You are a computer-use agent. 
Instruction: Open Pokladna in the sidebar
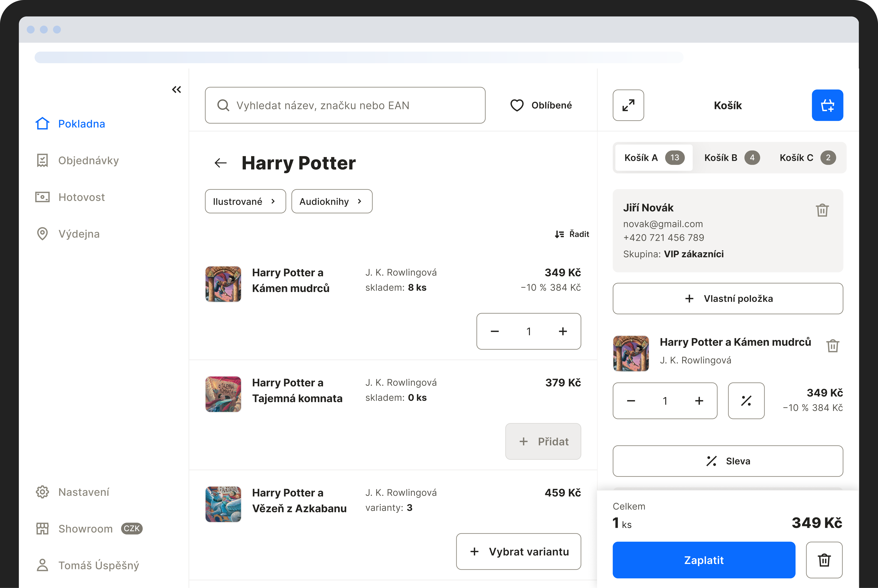pos(70,124)
